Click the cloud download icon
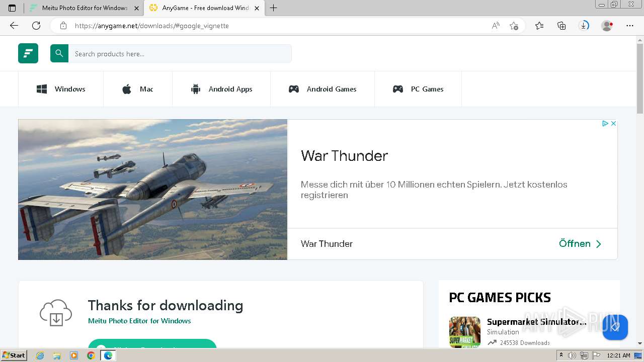644x362 pixels. click(x=56, y=312)
